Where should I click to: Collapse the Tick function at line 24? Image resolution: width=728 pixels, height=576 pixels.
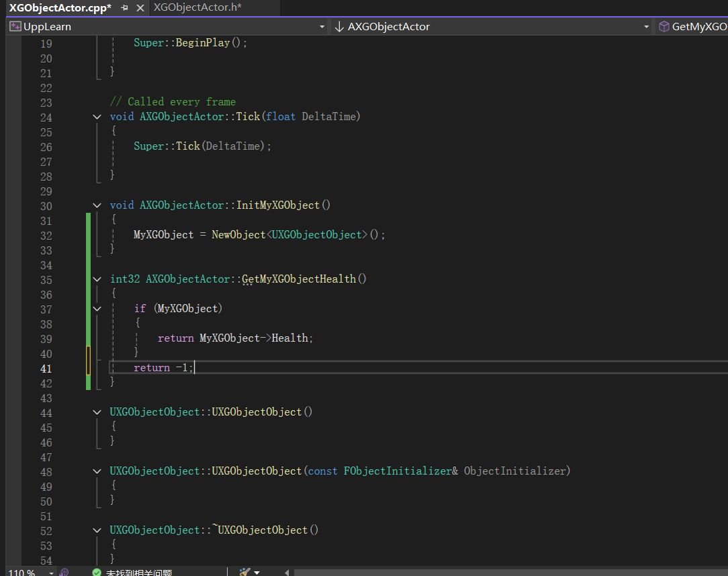[x=97, y=117]
